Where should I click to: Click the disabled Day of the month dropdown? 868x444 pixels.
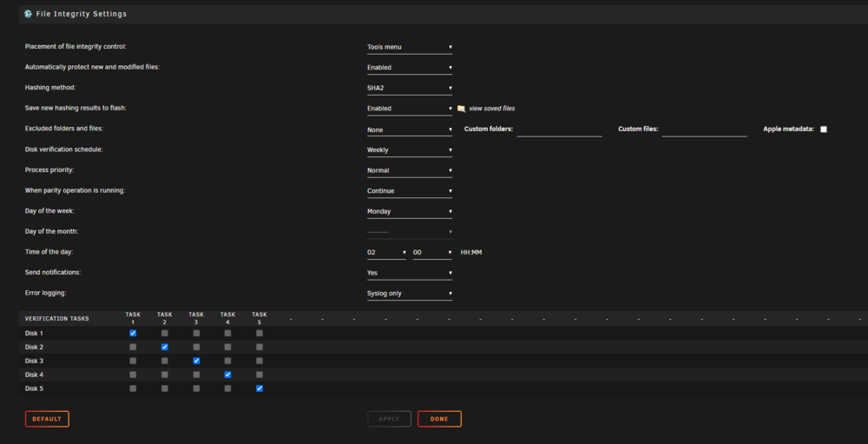pos(410,232)
